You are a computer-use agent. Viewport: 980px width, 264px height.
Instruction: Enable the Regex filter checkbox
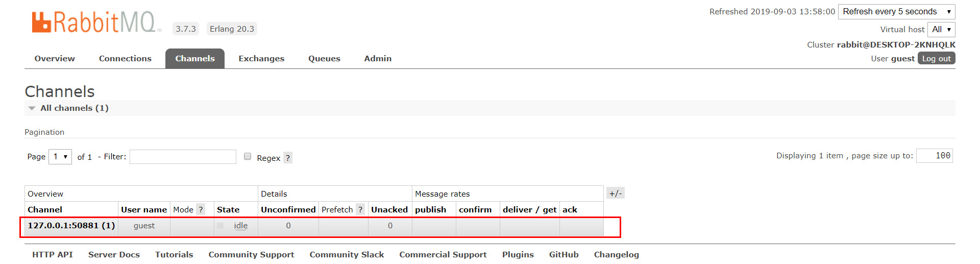(248, 156)
